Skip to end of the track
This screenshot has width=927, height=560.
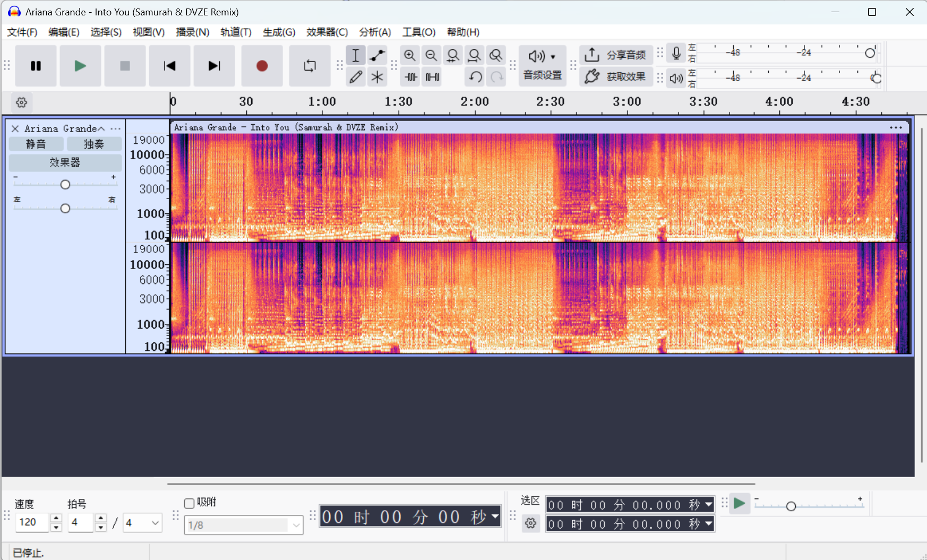tap(214, 66)
